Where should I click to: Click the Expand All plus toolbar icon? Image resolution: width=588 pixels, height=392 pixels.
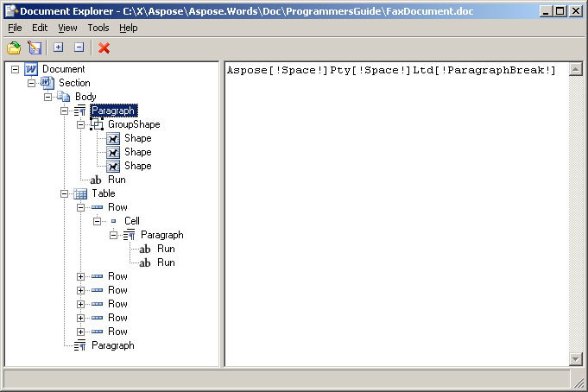(x=59, y=48)
